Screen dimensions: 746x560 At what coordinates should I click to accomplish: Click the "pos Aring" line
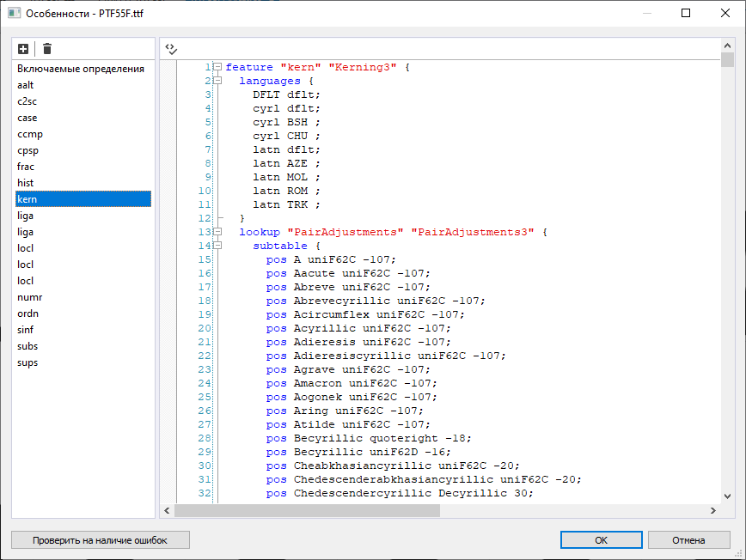point(345,411)
